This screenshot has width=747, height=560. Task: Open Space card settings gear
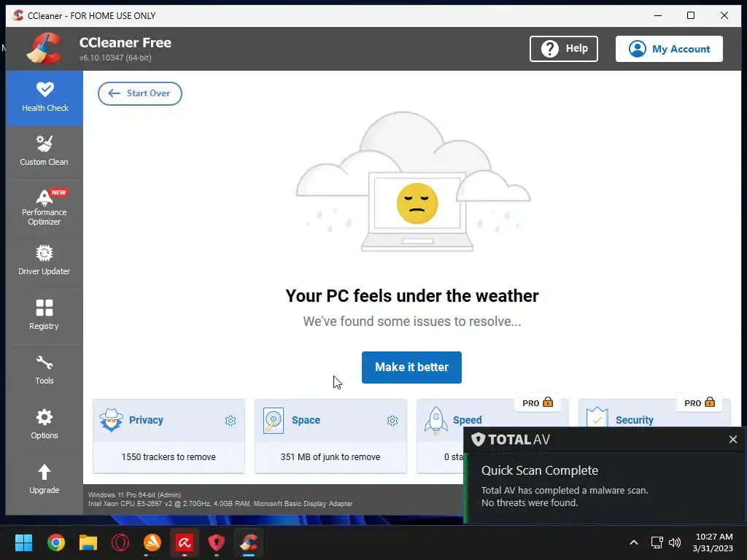click(x=392, y=421)
